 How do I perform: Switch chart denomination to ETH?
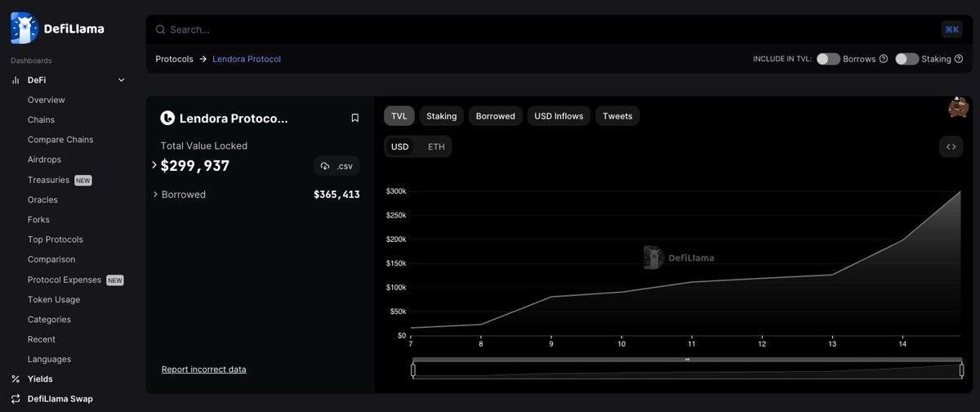(436, 147)
